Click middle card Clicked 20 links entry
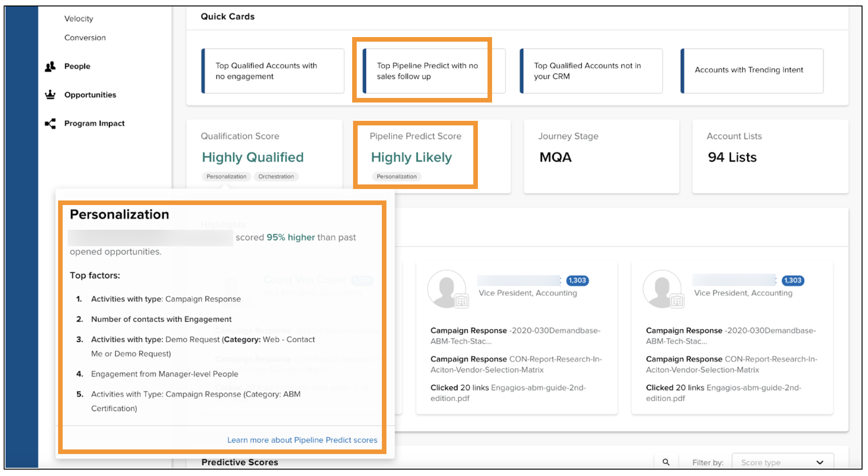The image size is (868, 476). [508, 393]
